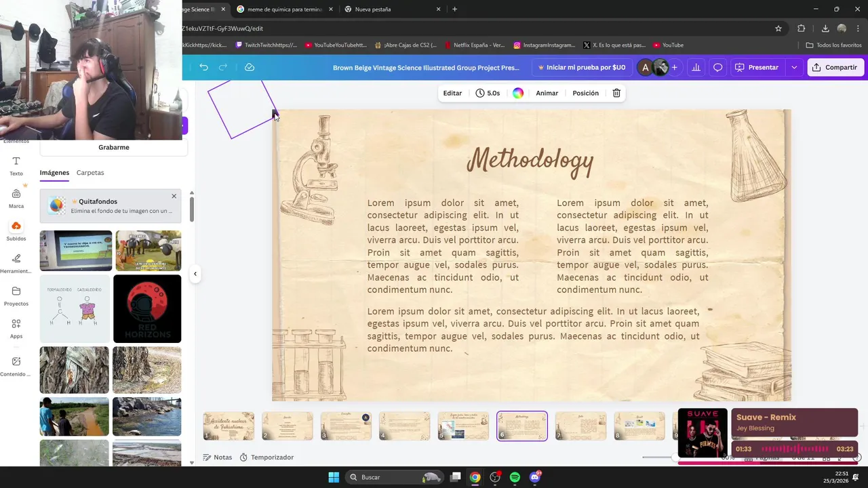
Task: Open Instagram bookmark
Action: pyautogui.click(x=545, y=45)
